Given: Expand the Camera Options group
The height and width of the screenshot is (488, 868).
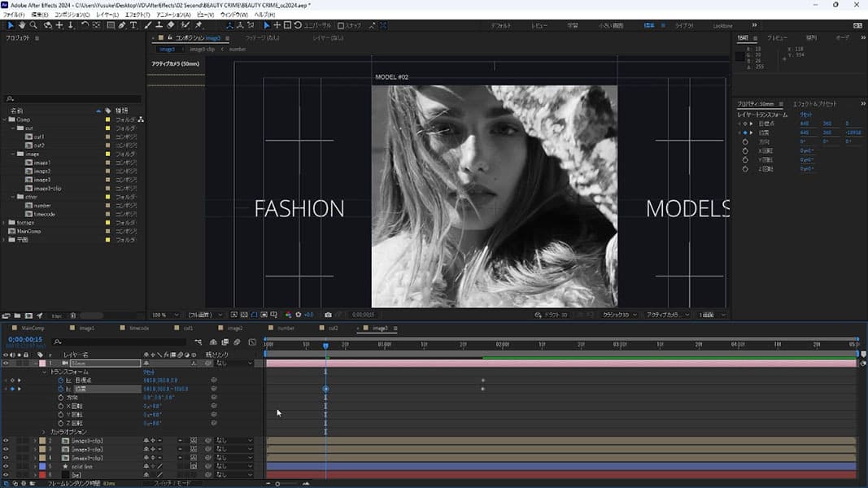Looking at the screenshot, I should 44,432.
